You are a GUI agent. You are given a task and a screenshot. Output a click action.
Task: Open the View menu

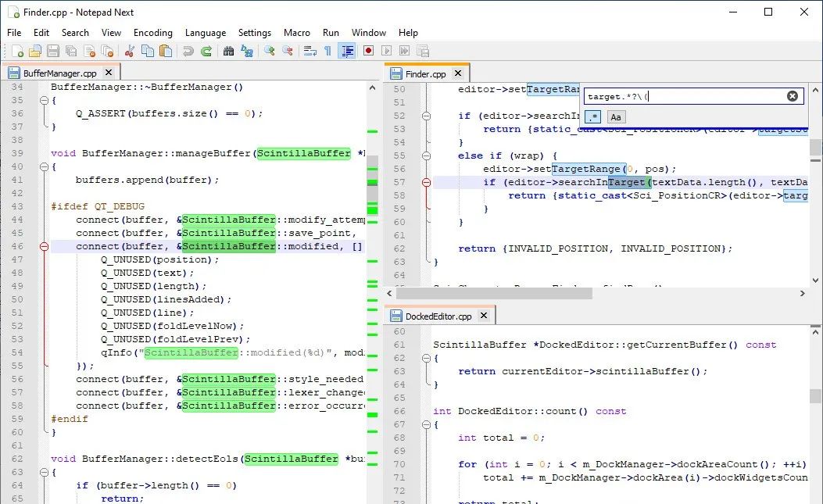click(111, 33)
